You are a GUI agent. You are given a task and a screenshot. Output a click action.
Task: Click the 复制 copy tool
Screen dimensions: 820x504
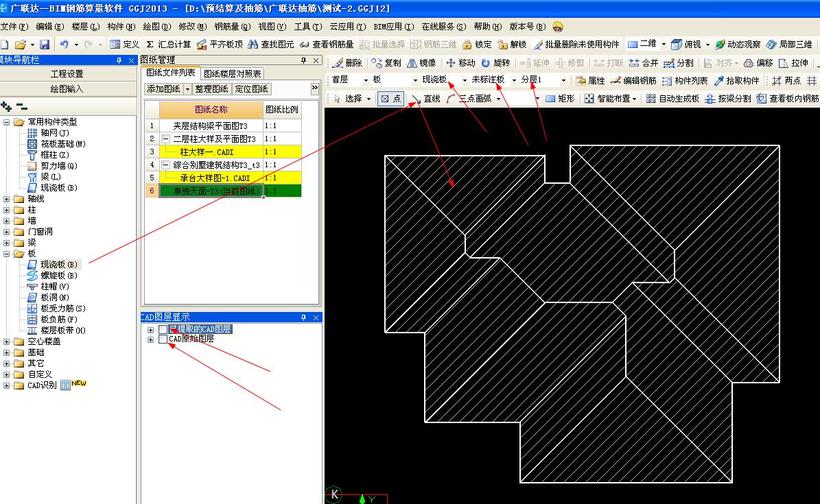click(386, 62)
